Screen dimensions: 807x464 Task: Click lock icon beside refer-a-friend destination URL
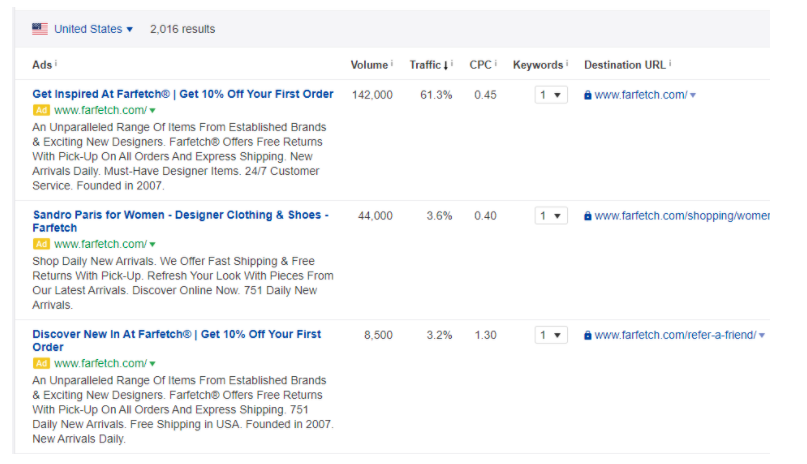(587, 335)
